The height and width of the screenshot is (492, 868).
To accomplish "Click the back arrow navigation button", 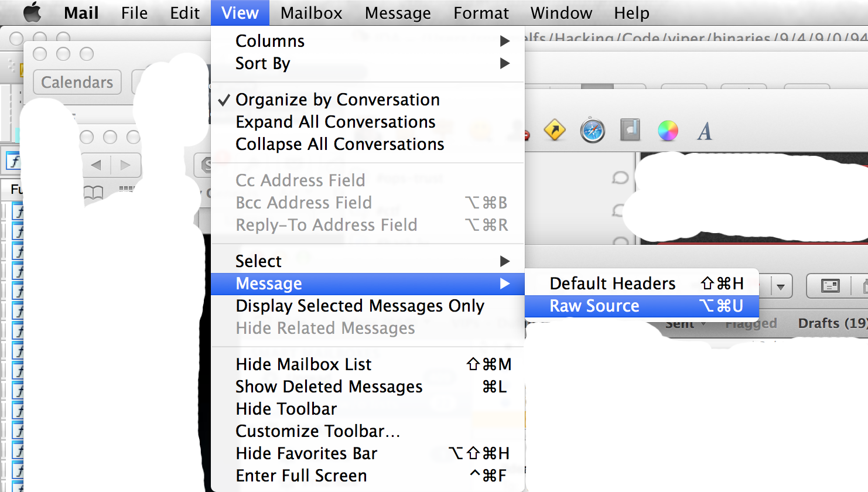I will pos(97,165).
